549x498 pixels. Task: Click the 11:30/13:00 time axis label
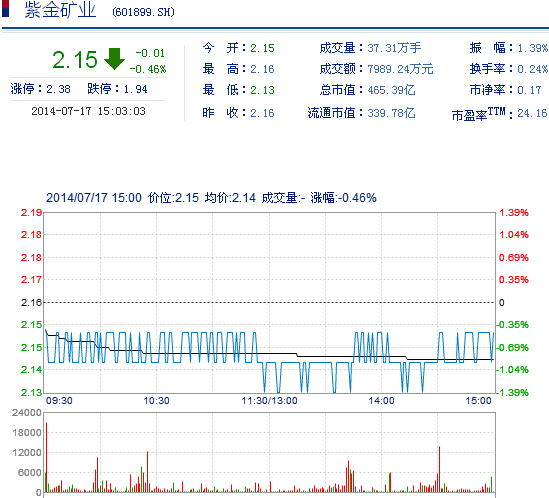(269, 401)
